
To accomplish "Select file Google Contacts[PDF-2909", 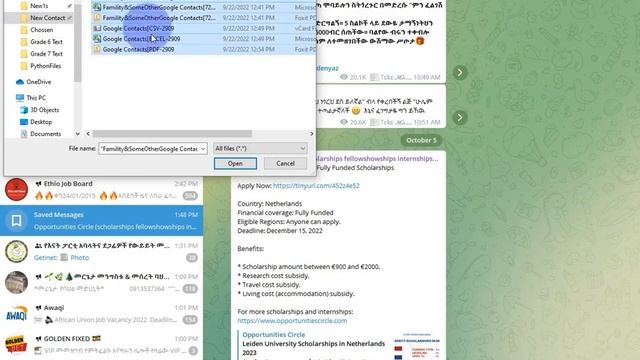I will pos(138,49).
